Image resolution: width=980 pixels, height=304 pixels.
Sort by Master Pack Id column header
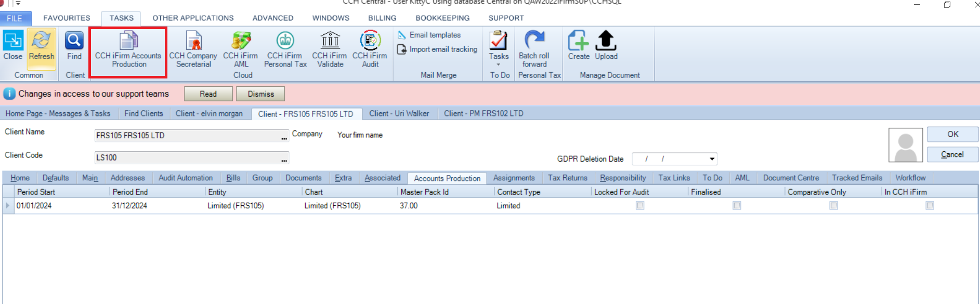(x=446, y=192)
